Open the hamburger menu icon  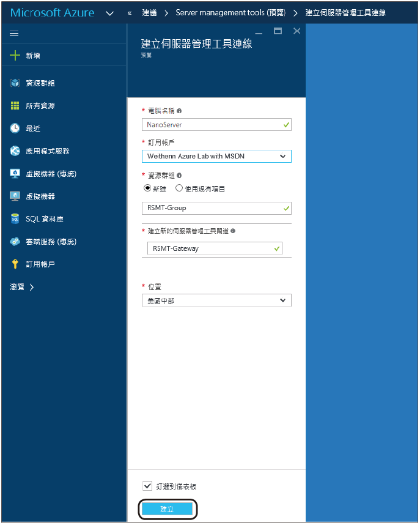14,34
